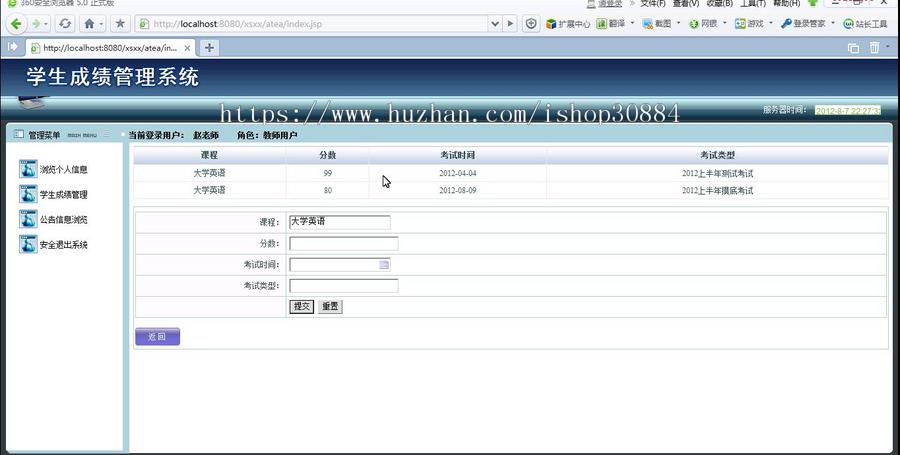This screenshot has height=455, width=900.
Task: Select the score cell 99
Action: tap(328, 173)
